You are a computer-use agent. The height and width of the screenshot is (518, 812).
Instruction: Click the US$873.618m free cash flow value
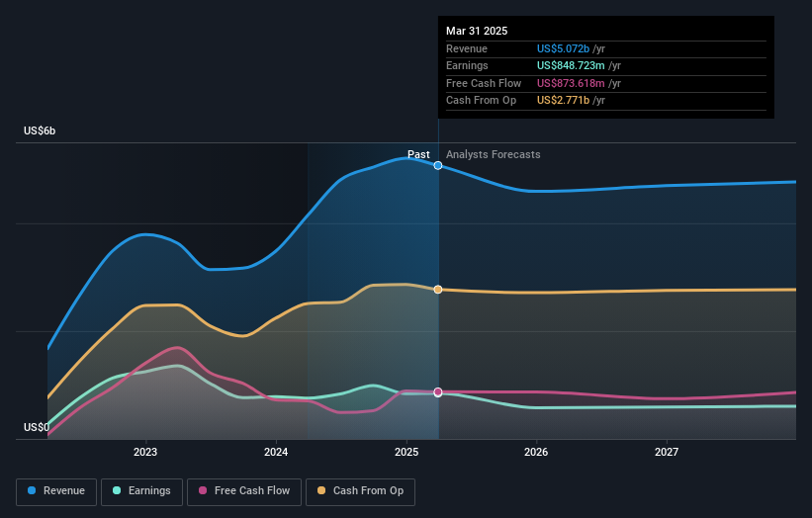(571, 83)
